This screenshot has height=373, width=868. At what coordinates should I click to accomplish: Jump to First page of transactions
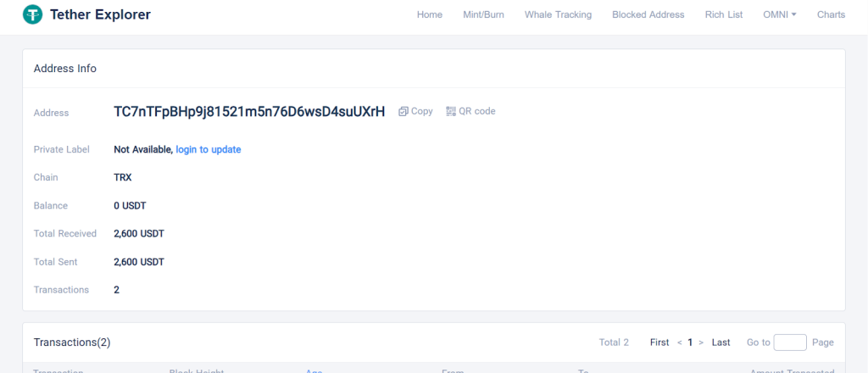(x=659, y=342)
